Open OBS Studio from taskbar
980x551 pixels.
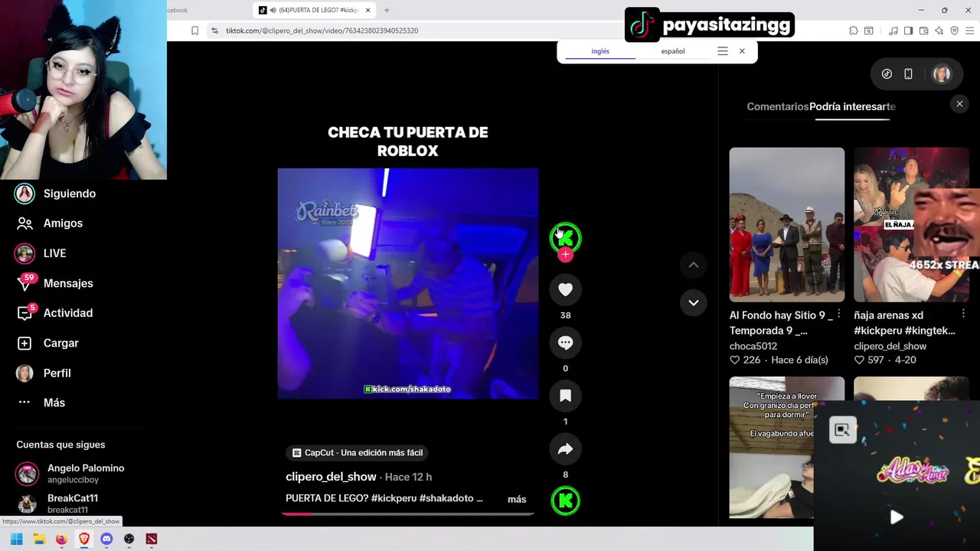point(129,540)
